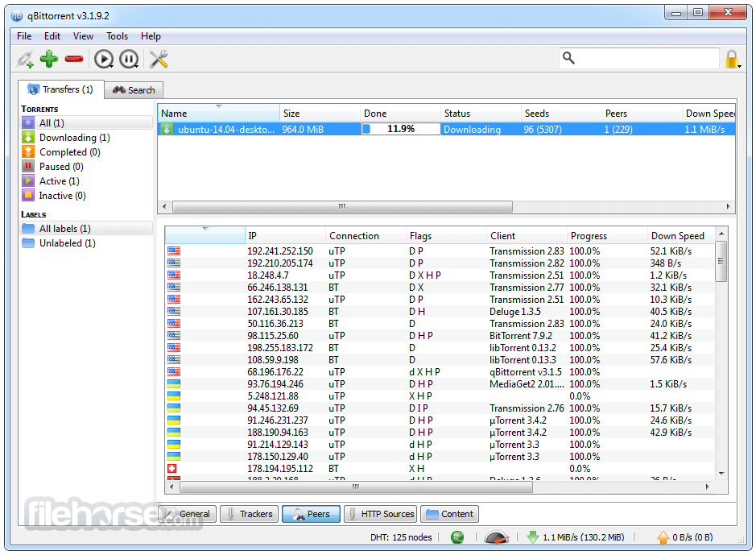Viewport: 756px width, 555px height.
Task: Select the Unlabeled (1) entry
Action: click(x=87, y=243)
